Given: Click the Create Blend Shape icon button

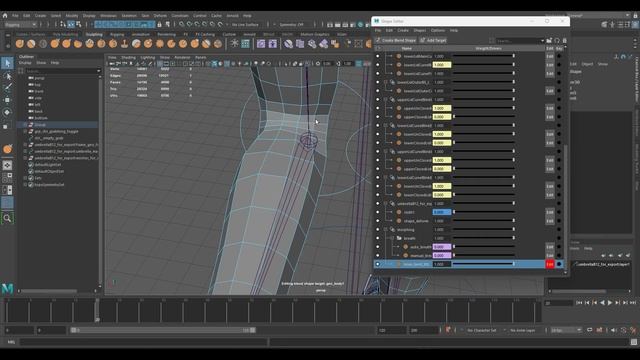Looking at the screenshot, I should coord(396,40).
